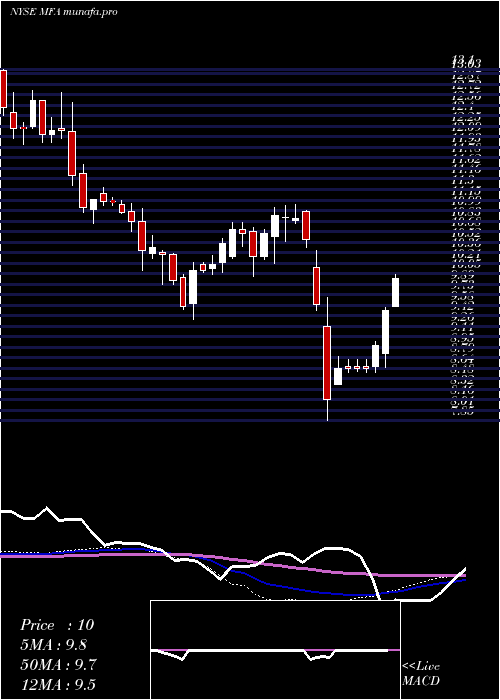Click the '5MA : 9.8' value
The height and width of the screenshot is (700, 500).
click(x=54, y=645)
